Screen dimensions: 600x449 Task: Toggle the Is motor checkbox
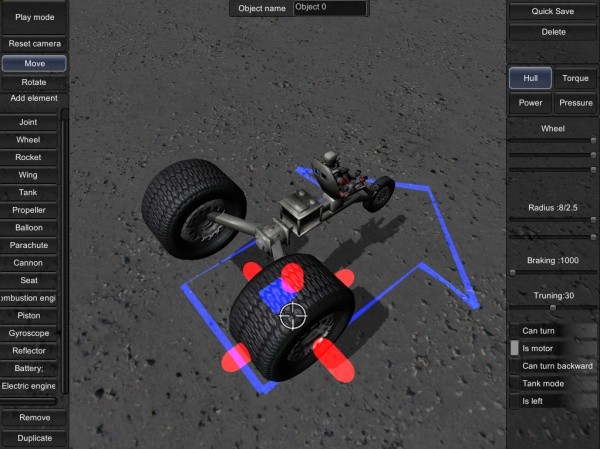[x=515, y=348]
